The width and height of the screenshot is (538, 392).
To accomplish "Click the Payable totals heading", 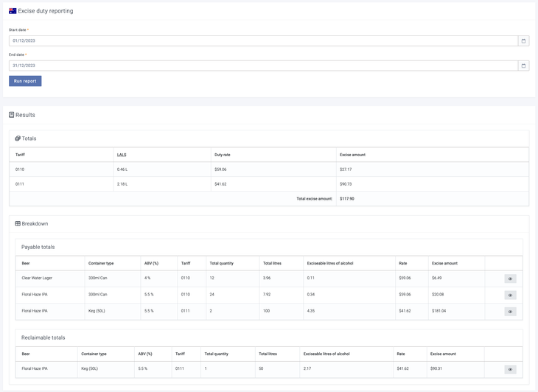I will (x=38, y=247).
